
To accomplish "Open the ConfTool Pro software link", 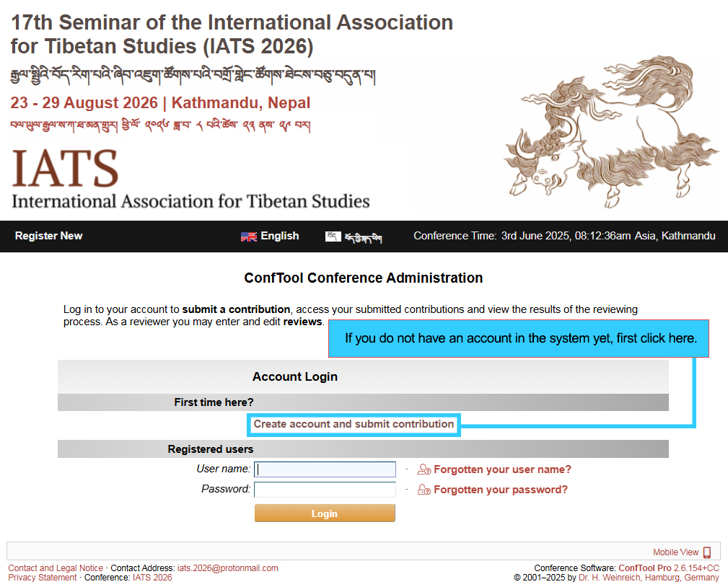I will click(x=644, y=568).
